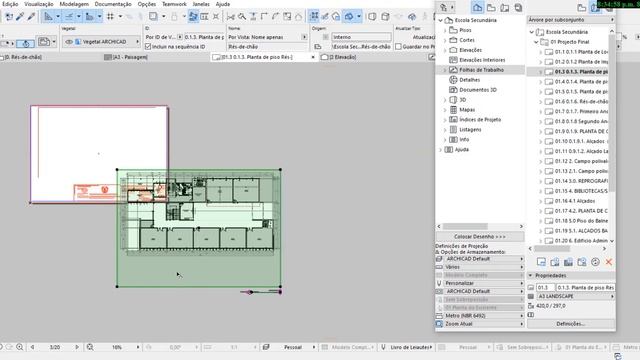
Task: Collapse the 01 Projecto Final subset
Action: tap(536, 42)
